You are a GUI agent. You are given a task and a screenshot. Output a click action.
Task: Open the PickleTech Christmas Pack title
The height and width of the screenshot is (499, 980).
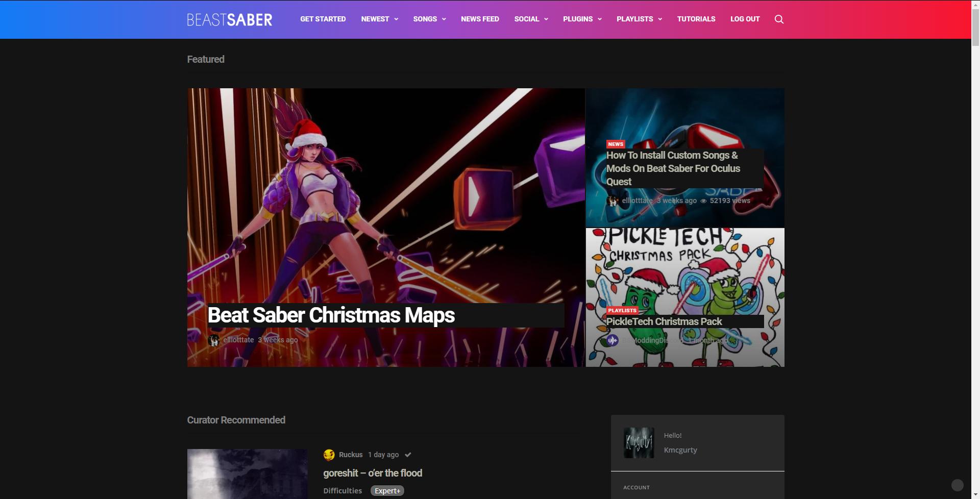664,322
